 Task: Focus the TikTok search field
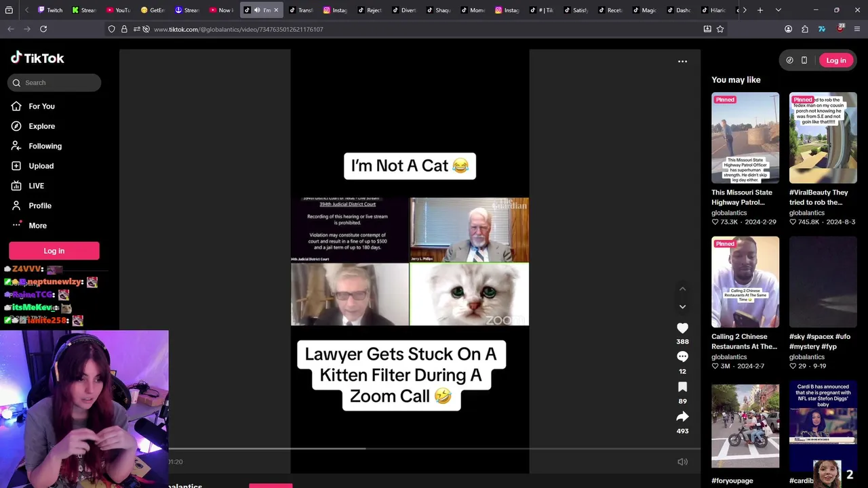[x=54, y=83]
